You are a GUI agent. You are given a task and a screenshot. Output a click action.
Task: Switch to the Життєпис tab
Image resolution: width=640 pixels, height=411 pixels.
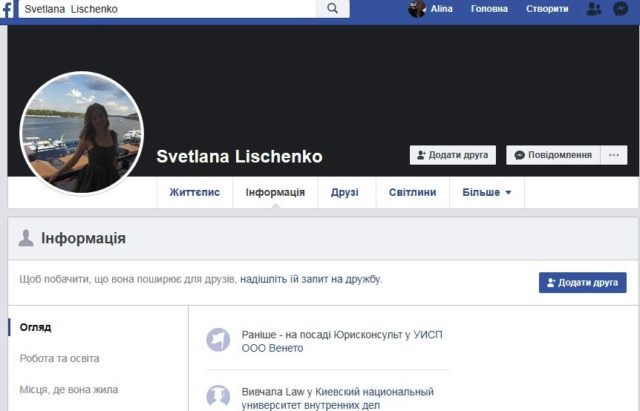tap(194, 192)
